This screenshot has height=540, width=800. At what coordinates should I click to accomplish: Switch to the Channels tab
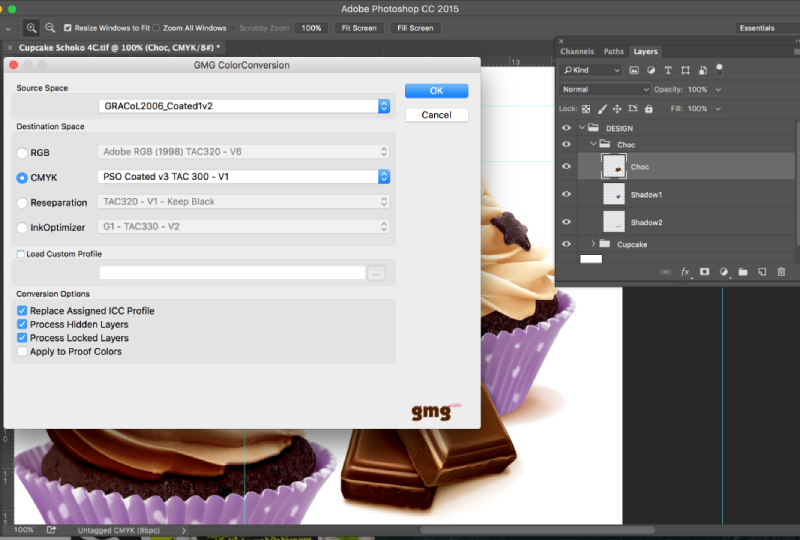[x=577, y=52]
